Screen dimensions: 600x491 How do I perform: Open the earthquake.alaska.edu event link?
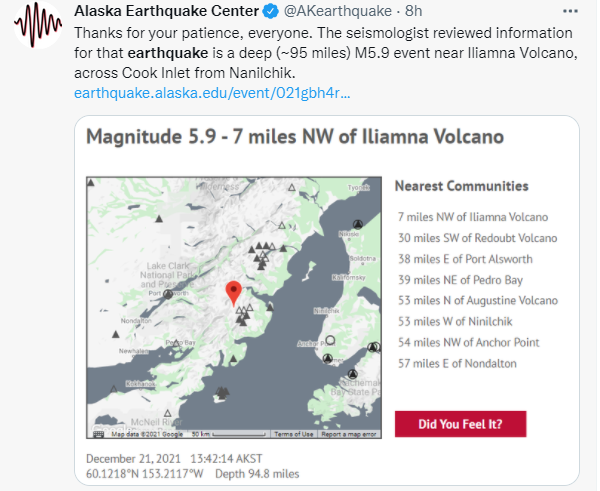[x=212, y=93]
